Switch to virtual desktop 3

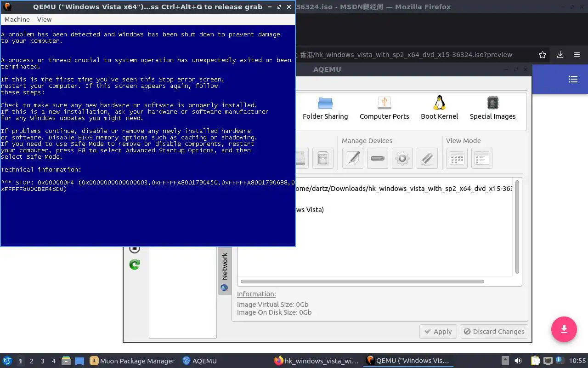tap(42, 361)
